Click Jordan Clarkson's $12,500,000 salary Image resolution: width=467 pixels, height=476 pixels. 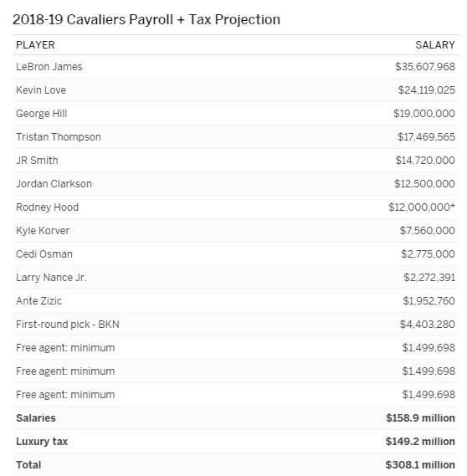(x=424, y=183)
